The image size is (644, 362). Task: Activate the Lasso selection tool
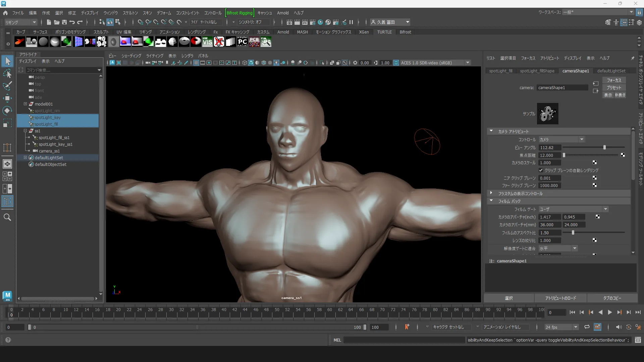[x=7, y=73]
